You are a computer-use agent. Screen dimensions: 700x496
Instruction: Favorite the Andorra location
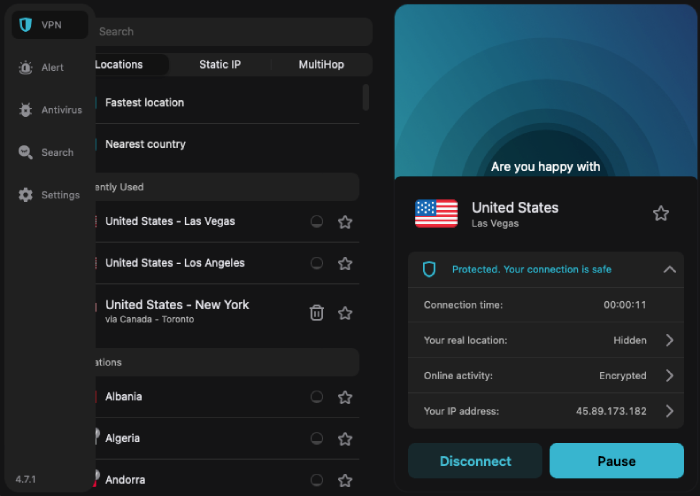345,480
